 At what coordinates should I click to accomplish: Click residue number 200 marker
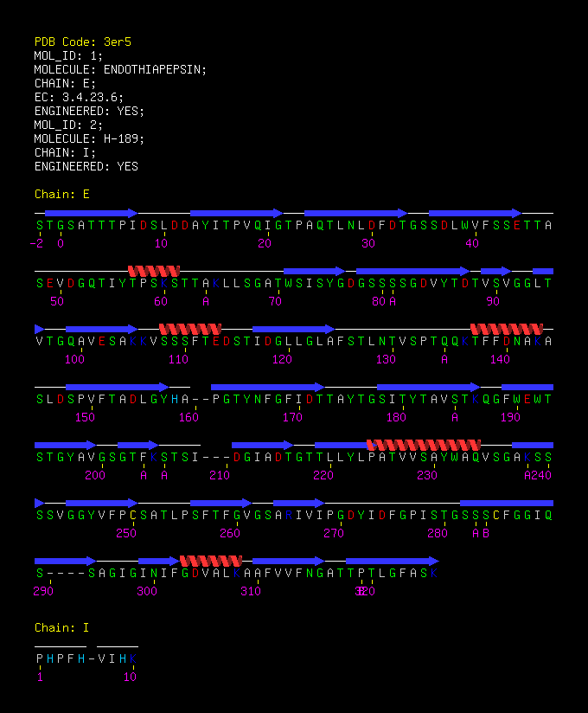coord(95,476)
